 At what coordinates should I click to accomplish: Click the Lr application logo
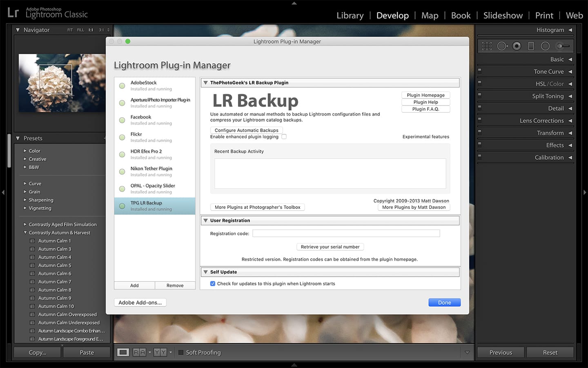coord(13,13)
